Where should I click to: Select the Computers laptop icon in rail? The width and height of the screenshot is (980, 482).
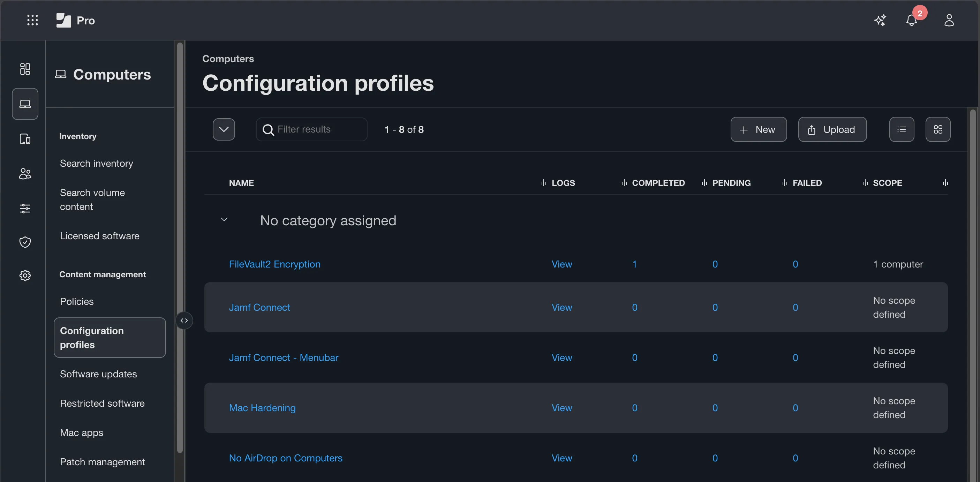(x=25, y=104)
